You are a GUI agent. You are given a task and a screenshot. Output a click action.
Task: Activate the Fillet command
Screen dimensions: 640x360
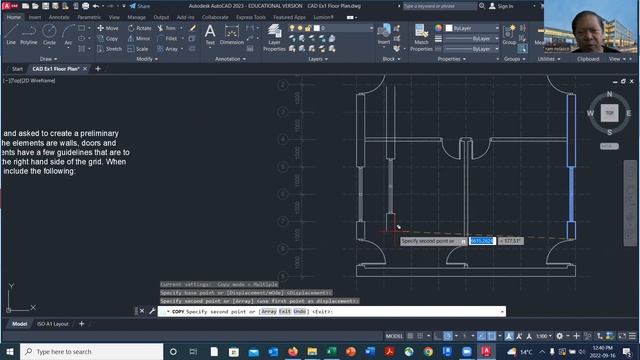(x=167, y=38)
